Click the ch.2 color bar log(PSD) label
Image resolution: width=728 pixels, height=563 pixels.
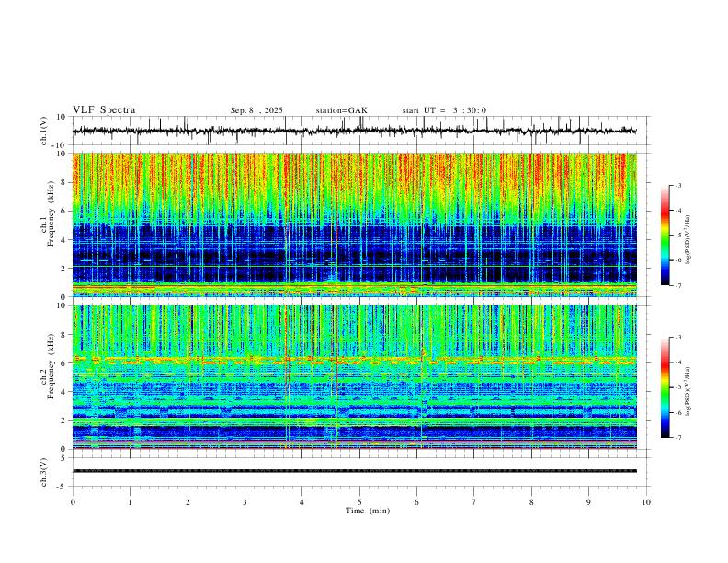(688, 391)
